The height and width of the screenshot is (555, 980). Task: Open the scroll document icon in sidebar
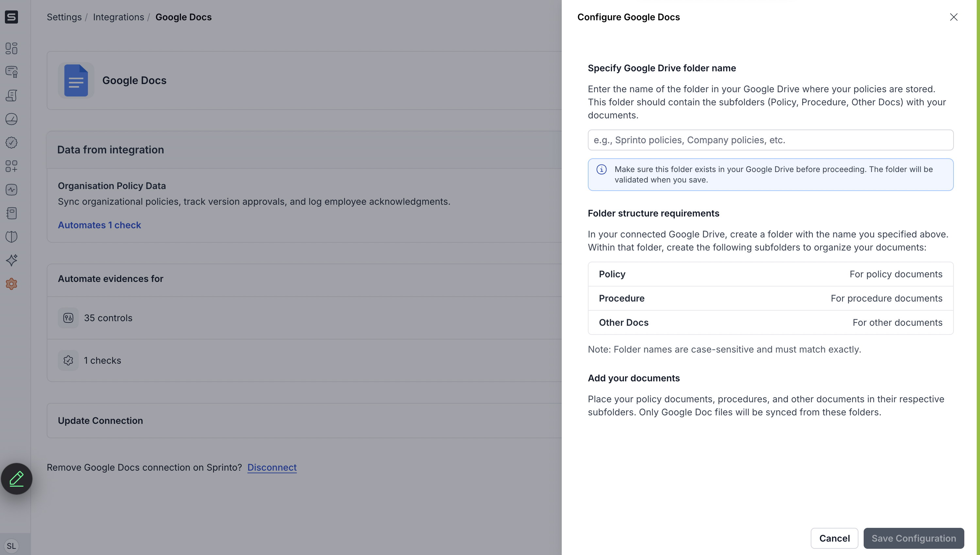(x=11, y=95)
